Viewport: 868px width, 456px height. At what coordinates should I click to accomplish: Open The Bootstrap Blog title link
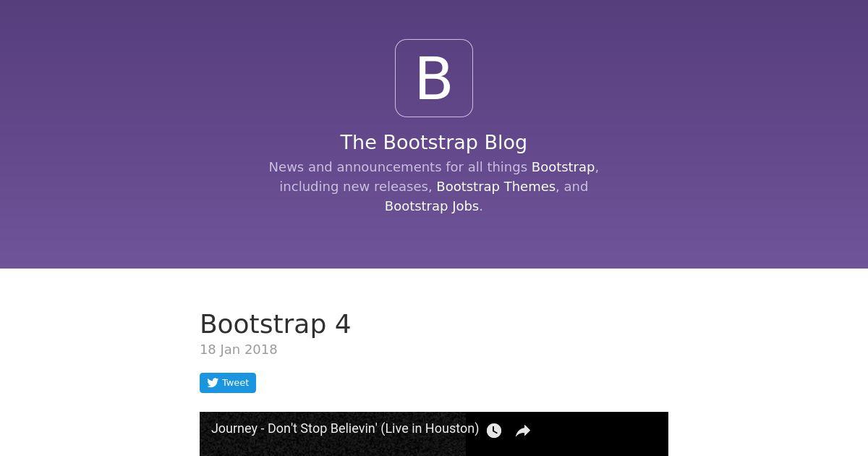[x=434, y=142]
